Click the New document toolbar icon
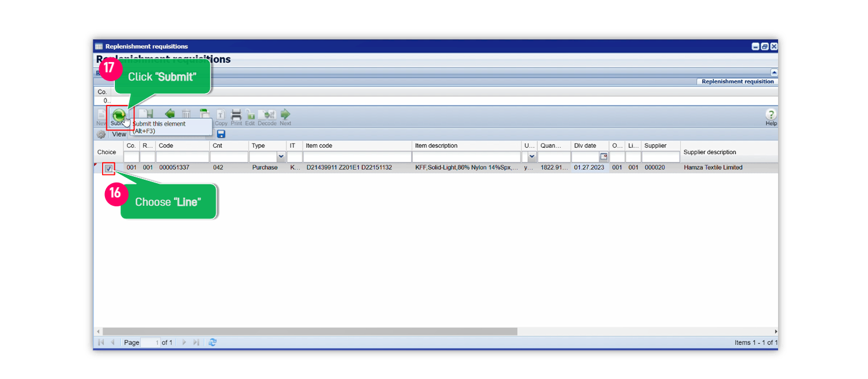This screenshot has height=379, width=868. tap(101, 115)
